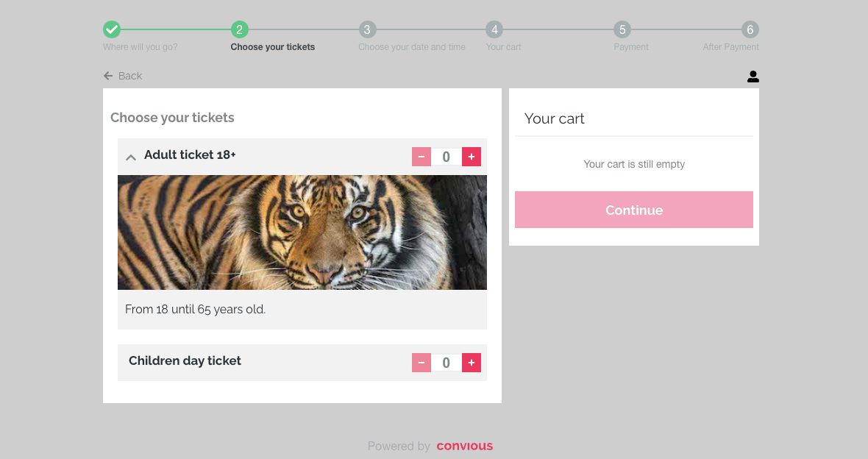Viewport: 868px width, 459px height.
Task: Collapse the Adult ticket 18+ details chevron
Action: click(x=131, y=157)
